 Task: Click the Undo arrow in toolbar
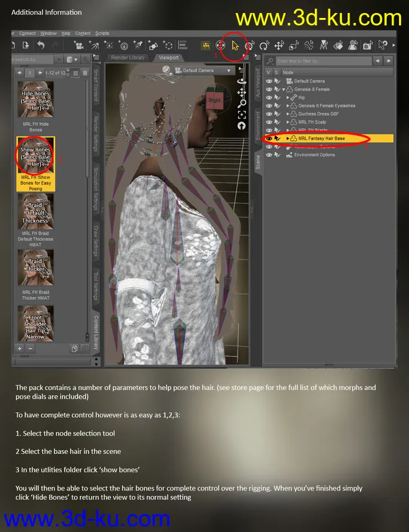(x=41, y=45)
